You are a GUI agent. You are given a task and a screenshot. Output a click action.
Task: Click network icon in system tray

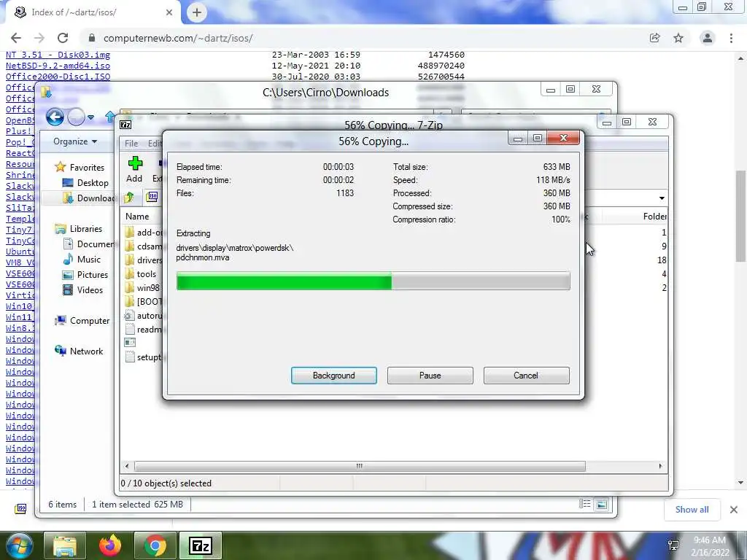(673, 545)
